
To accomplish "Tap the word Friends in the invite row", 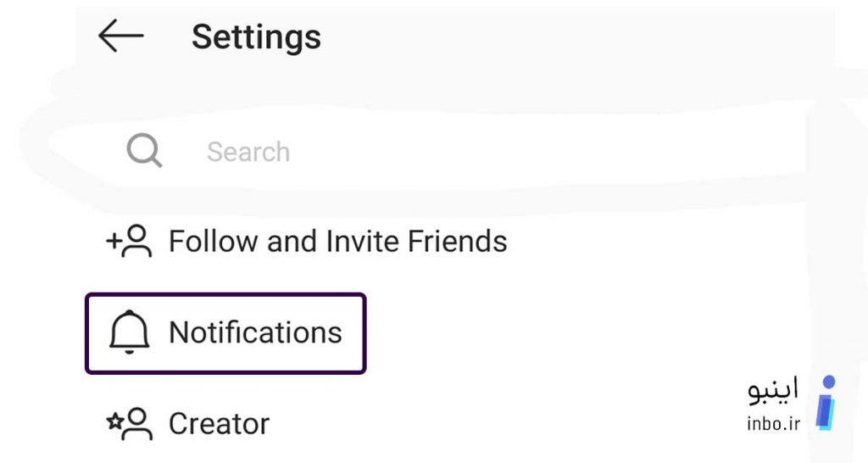I will pyautogui.click(x=457, y=242).
